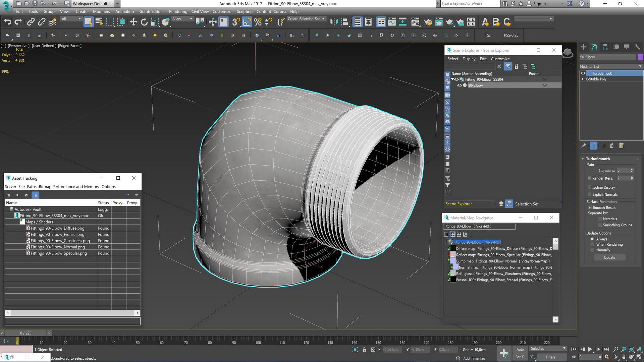The image size is (644, 362).
Task: Open Bitmap Performance and Memory menu
Action: coord(69,187)
